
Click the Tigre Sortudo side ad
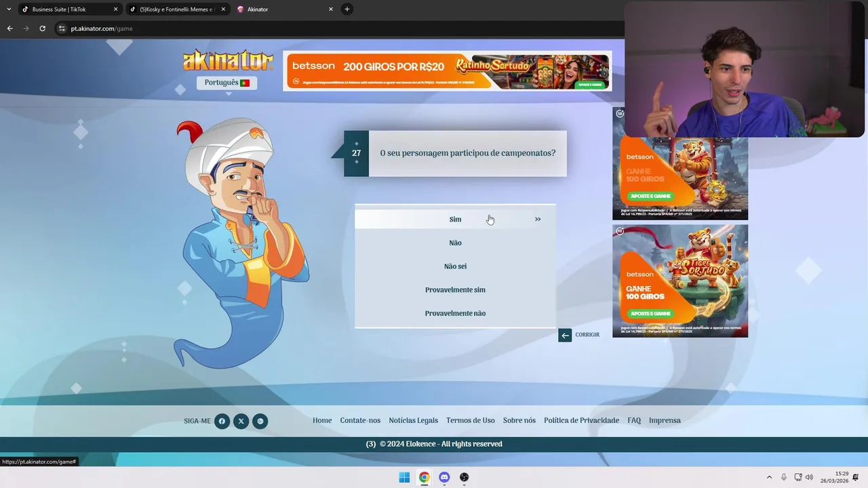680,281
